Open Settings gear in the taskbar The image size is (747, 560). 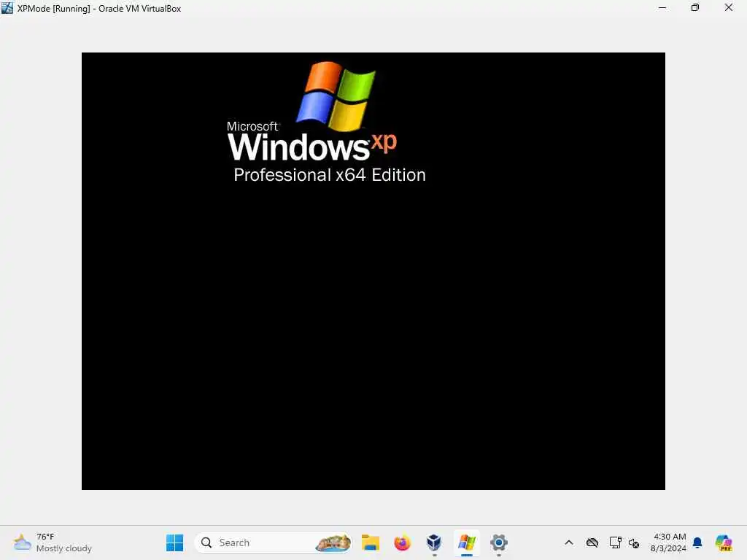499,542
